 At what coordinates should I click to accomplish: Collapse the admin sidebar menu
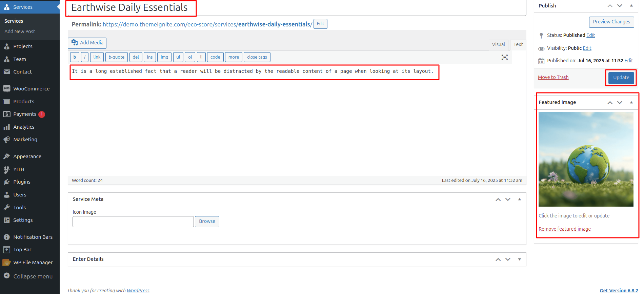click(x=33, y=276)
